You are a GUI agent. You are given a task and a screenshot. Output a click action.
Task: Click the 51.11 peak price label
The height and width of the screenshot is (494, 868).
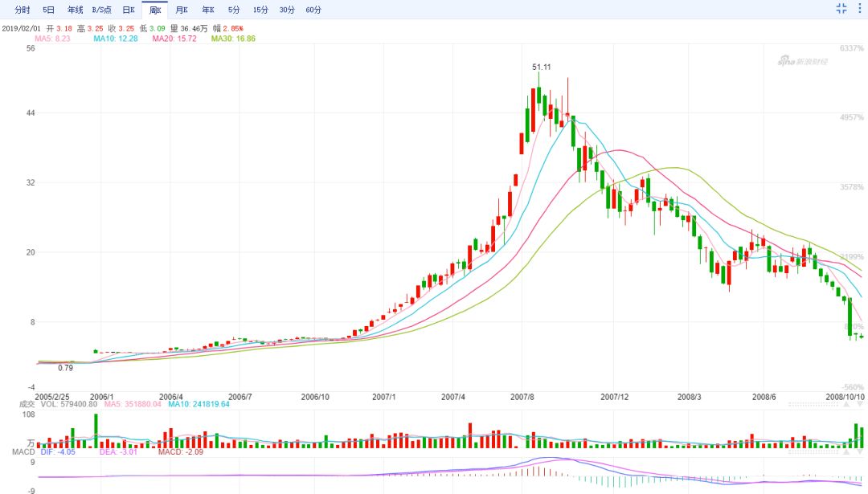click(542, 67)
